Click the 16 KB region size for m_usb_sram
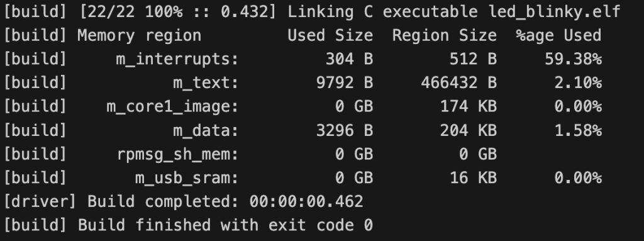Screen dimensions: 644x241 pos(473,178)
